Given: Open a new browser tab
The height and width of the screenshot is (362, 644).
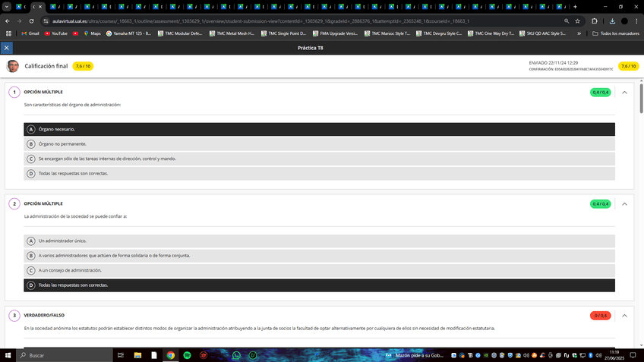Looking at the screenshot, I should pyautogui.click(x=575, y=7).
